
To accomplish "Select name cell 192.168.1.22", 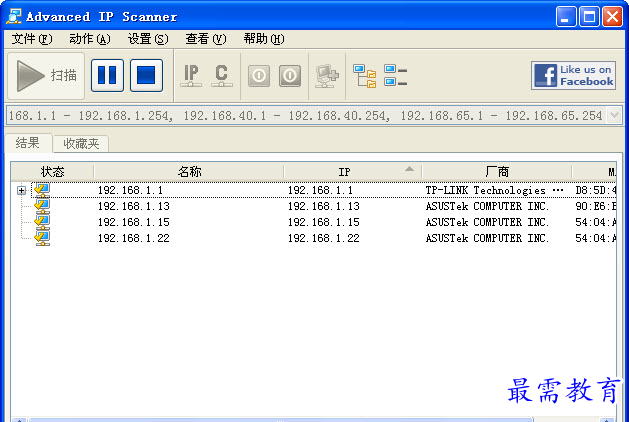I will pyautogui.click(x=134, y=238).
